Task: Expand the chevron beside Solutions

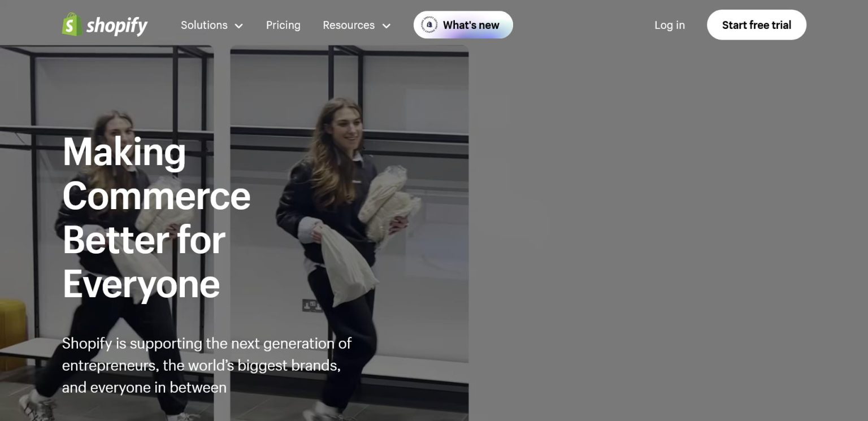Action: pyautogui.click(x=239, y=26)
